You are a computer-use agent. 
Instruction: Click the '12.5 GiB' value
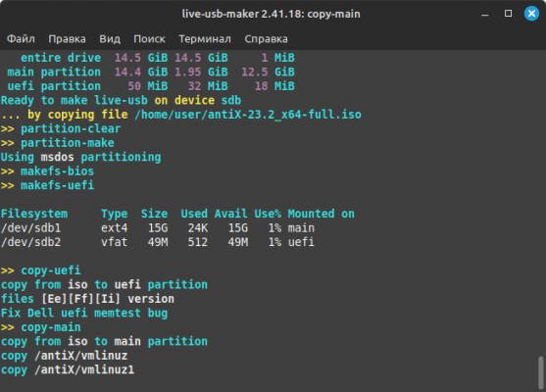coord(269,73)
